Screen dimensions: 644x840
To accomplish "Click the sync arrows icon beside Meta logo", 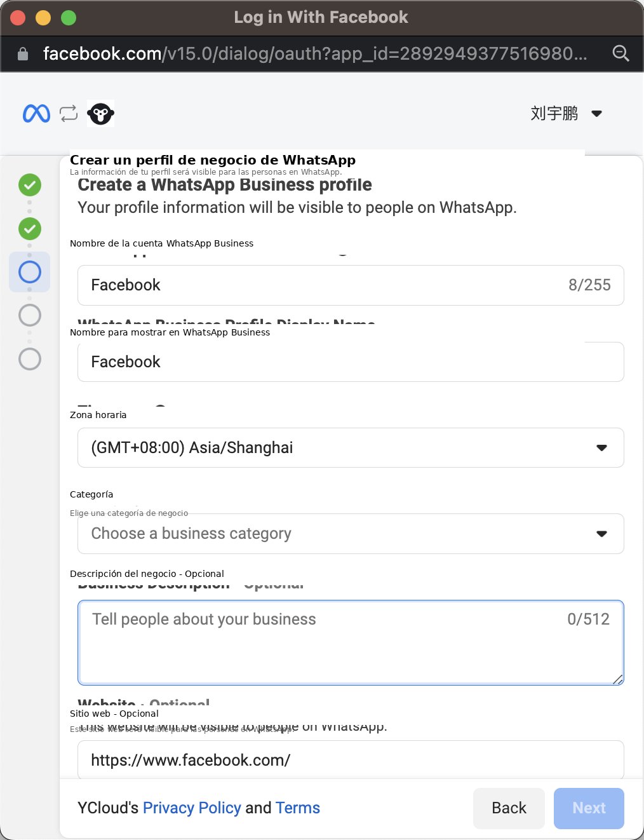I will [69, 113].
